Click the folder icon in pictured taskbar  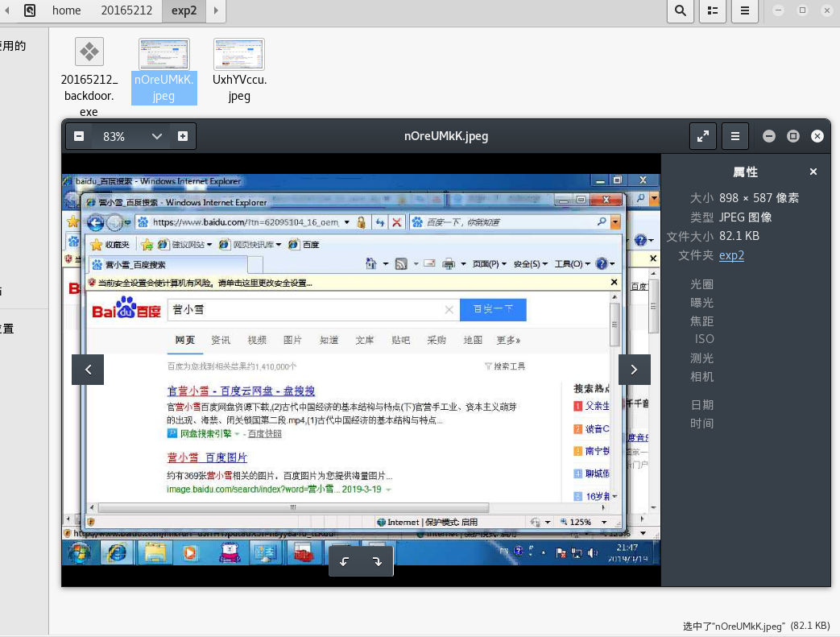(x=155, y=553)
